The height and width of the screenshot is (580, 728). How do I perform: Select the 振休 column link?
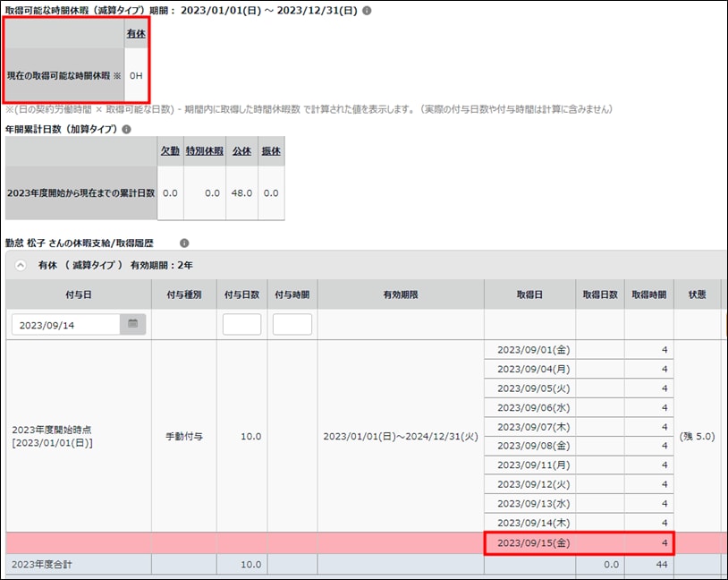pos(271,151)
